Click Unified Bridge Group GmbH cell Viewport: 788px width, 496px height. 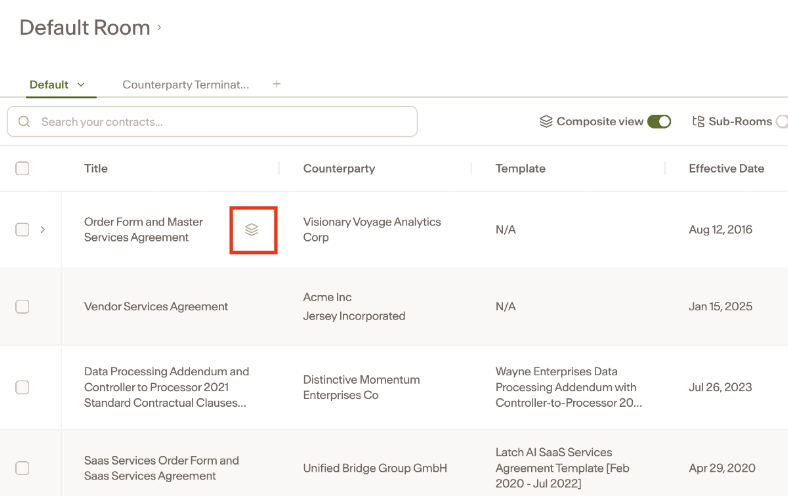(x=375, y=468)
